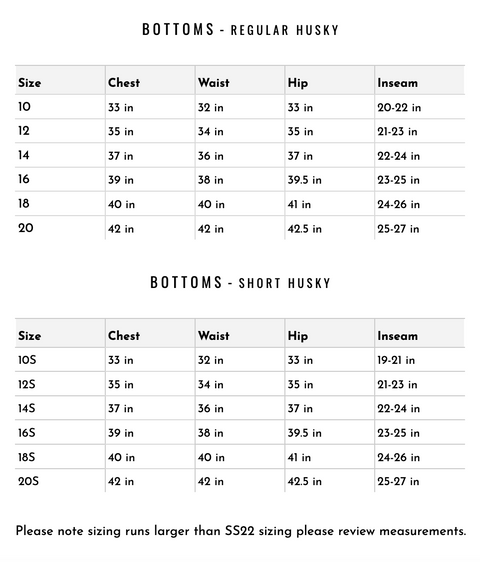
Task: Select the Inseam header in Regular Husky table
Action: [398, 83]
